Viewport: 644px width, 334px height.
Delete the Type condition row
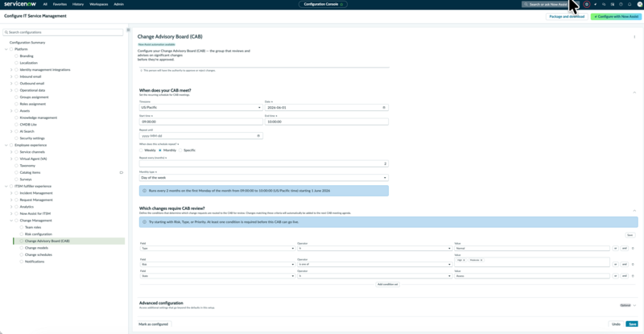pos(633,248)
